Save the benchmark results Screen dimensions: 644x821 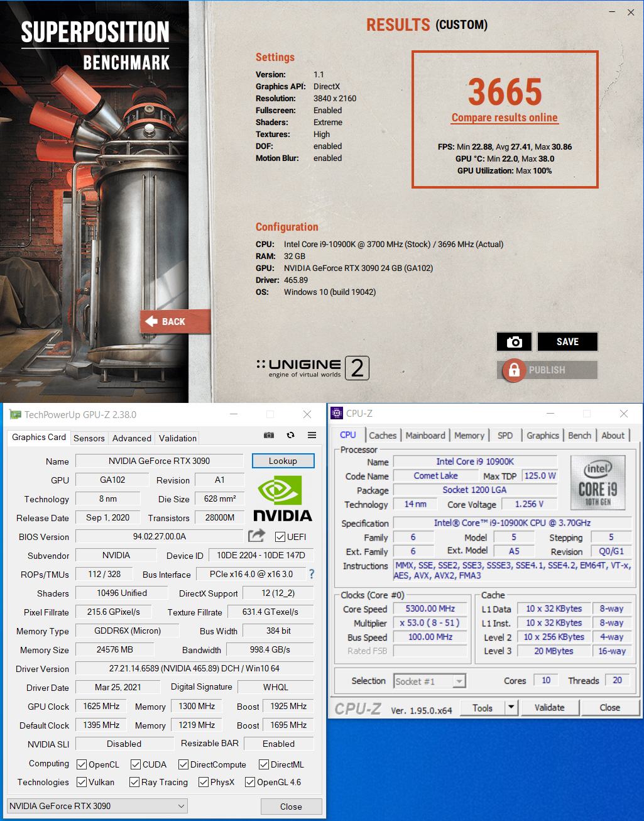point(567,341)
